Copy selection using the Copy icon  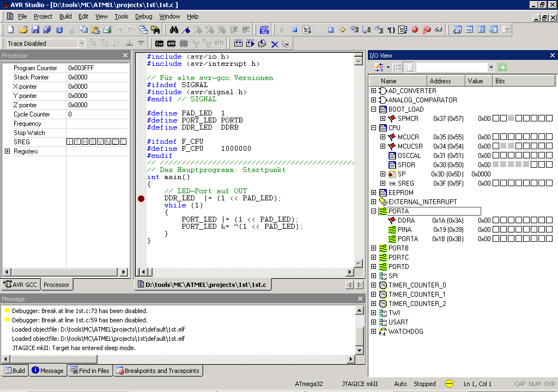[83, 30]
